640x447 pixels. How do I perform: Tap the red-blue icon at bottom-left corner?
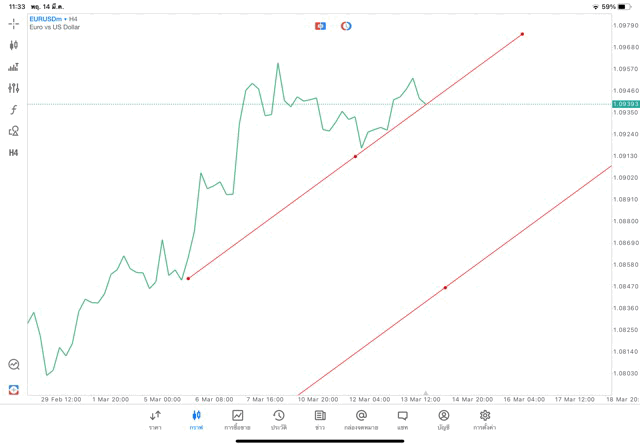[x=13, y=389]
